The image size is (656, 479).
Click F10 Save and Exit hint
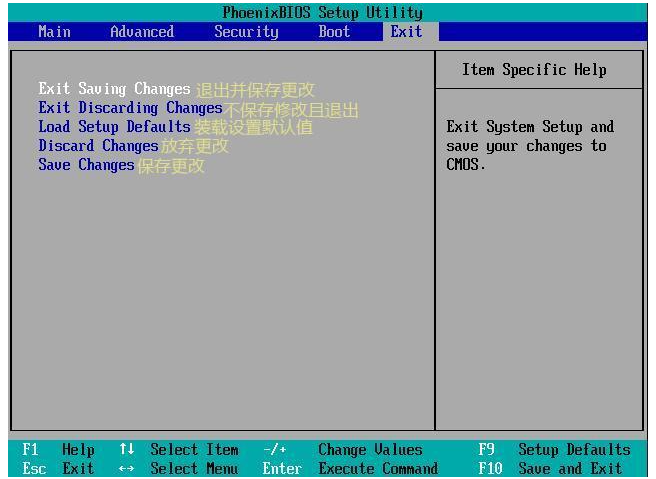coord(556,469)
